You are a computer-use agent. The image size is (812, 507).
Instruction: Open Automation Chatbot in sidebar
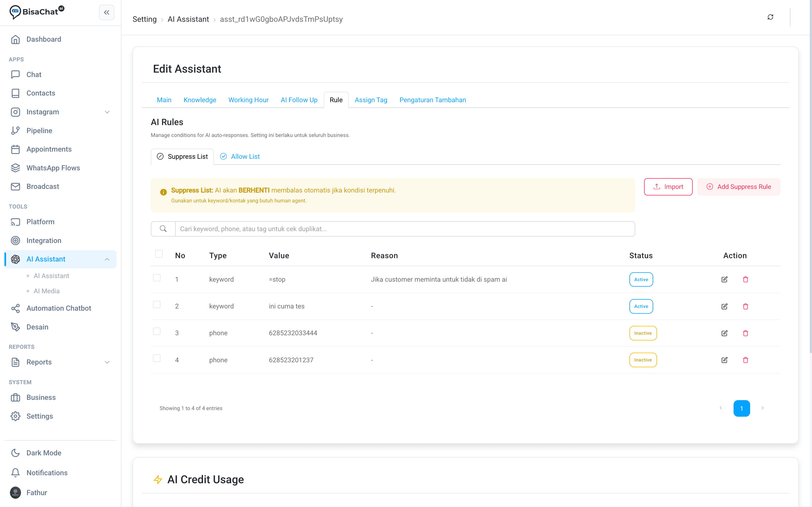(x=60, y=308)
